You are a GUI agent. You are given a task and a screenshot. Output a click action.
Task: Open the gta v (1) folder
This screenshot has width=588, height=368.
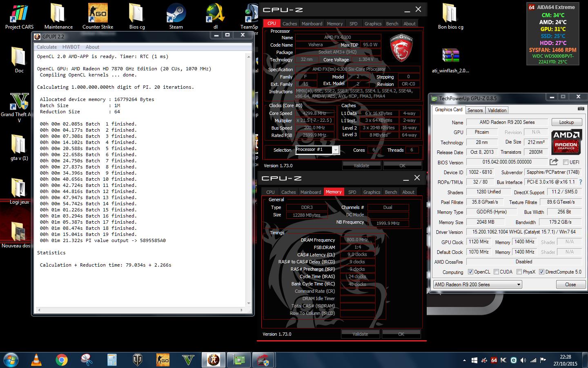tap(19, 147)
